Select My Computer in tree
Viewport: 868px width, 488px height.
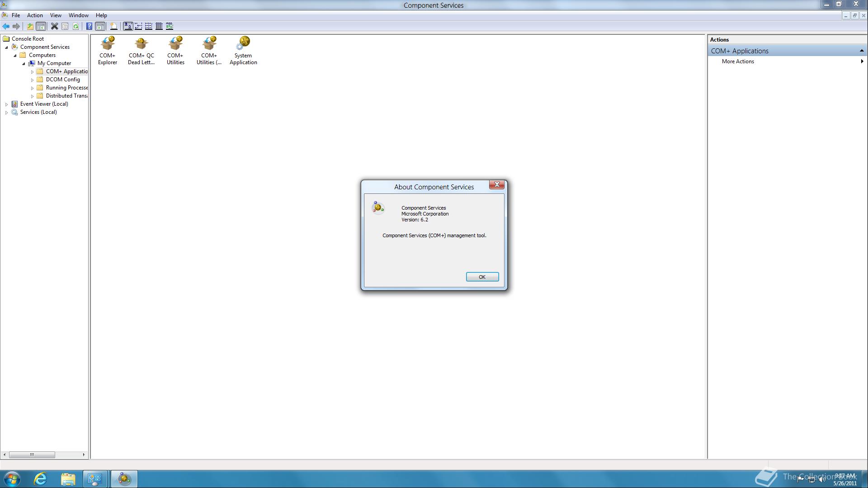tap(54, 63)
